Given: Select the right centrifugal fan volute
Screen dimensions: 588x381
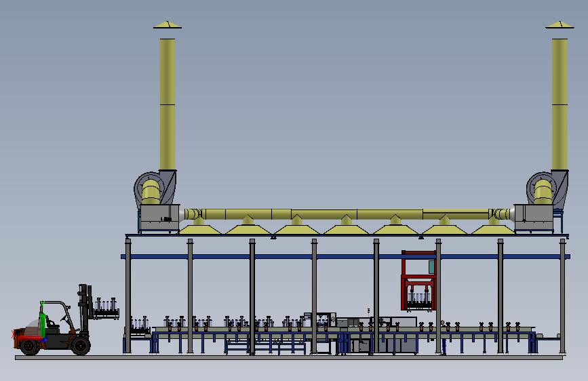Looking at the screenshot, I should click(547, 188).
